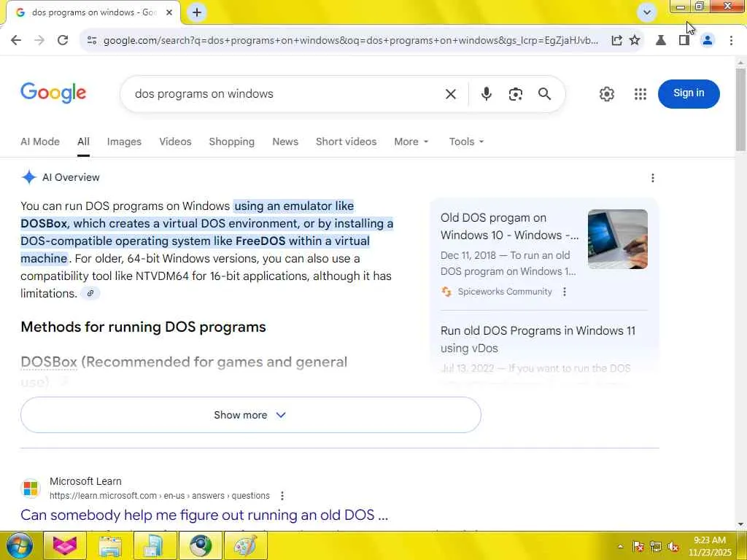
Task: Open 'Can somebody help me figure out' result
Action: [204, 516]
